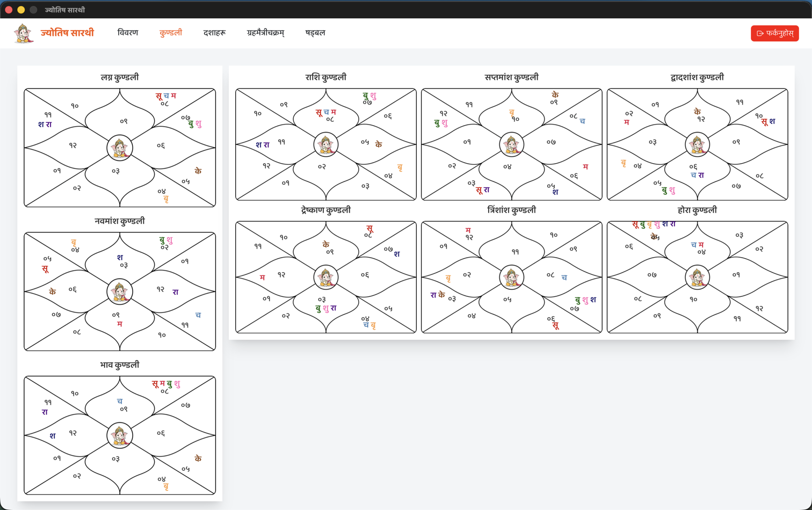This screenshot has width=812, height=510.
Task: Go to the षड्बल tab
Action: (315, 33)
